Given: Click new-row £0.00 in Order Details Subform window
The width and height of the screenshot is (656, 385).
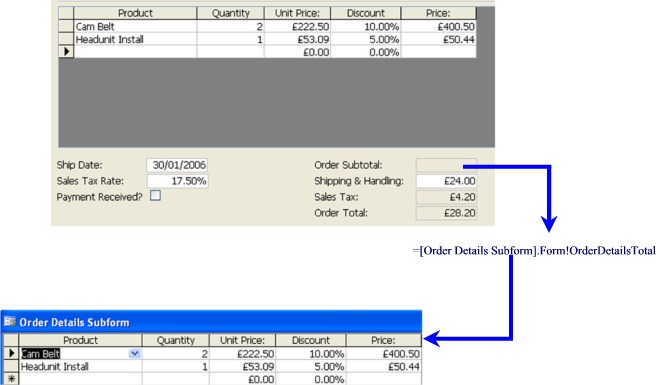Looking at the screenshot, I should click(x=242, y=379).
